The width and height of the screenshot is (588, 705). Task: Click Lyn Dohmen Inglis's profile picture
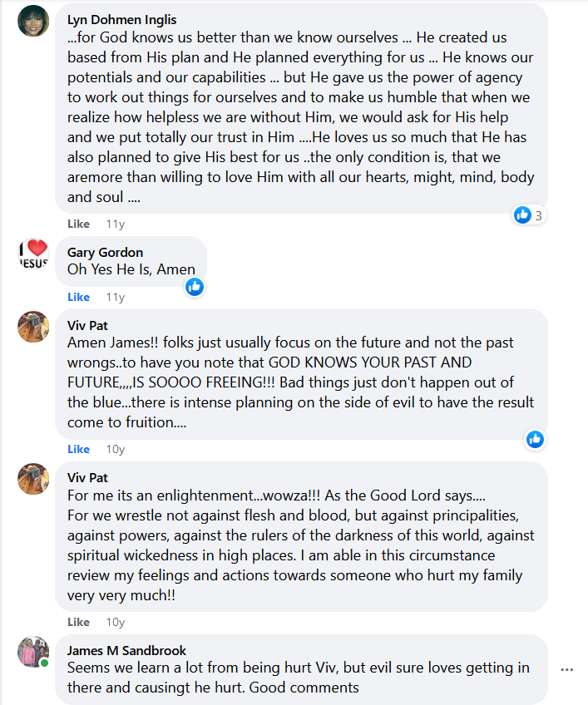[33, 21]
